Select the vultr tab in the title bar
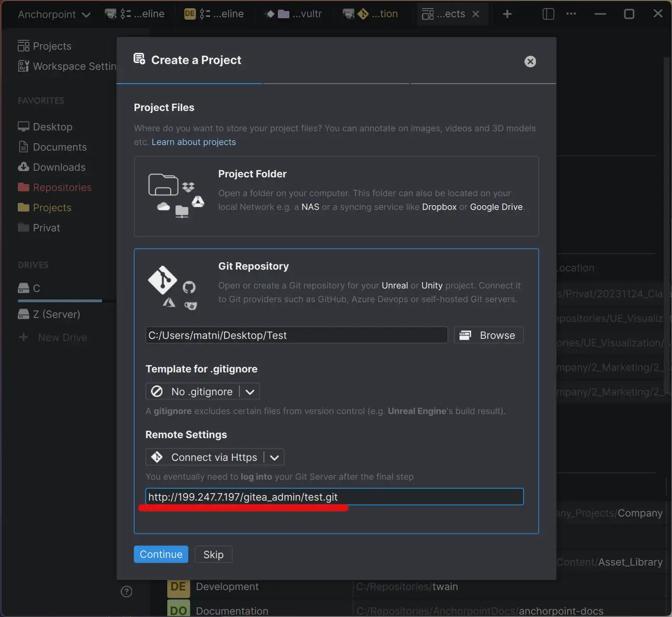 pos(293,14)
